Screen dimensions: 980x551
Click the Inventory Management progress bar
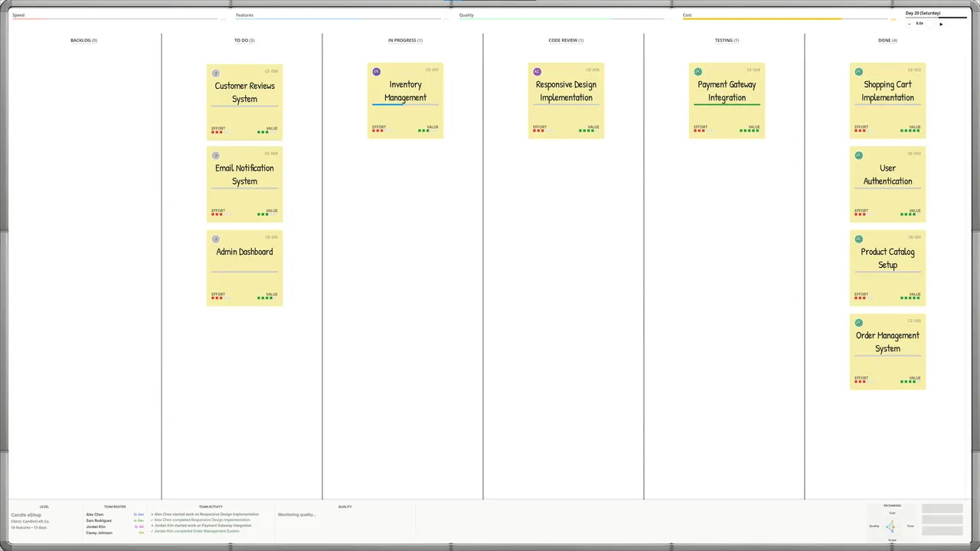405,104
